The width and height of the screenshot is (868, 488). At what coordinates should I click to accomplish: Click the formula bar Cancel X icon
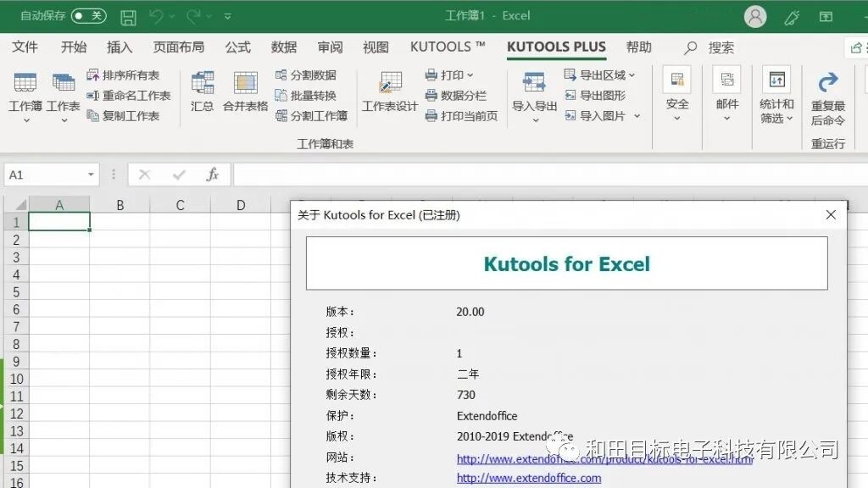[x=144, y=175]
